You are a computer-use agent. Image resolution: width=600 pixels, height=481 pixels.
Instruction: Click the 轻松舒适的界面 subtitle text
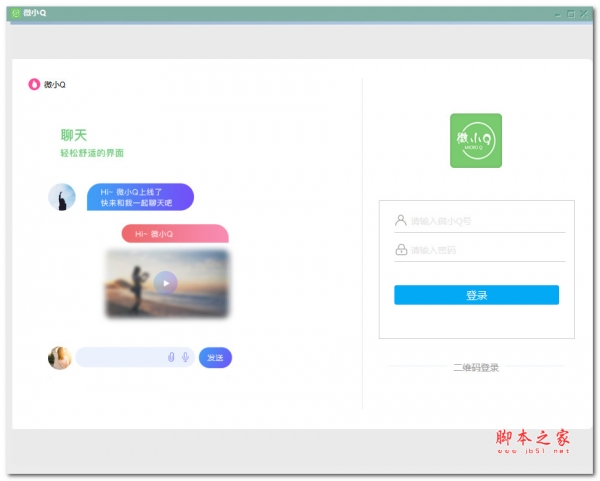point(92,153)
